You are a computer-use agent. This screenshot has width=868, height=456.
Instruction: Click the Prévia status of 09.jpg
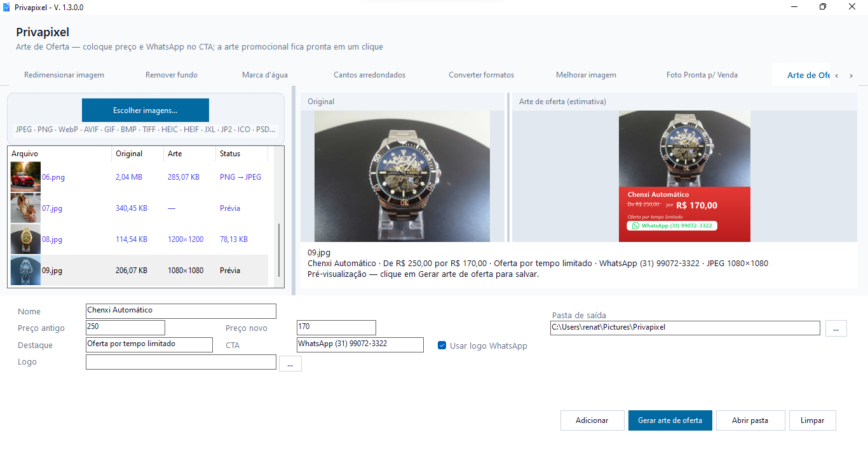point(230,271)
